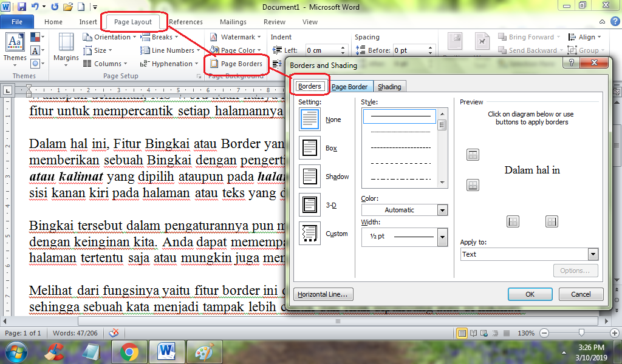The width and height of the screenshot is (622, 364).
Task: Open the Columns dropdown
Action: click(x=105, y=64)
